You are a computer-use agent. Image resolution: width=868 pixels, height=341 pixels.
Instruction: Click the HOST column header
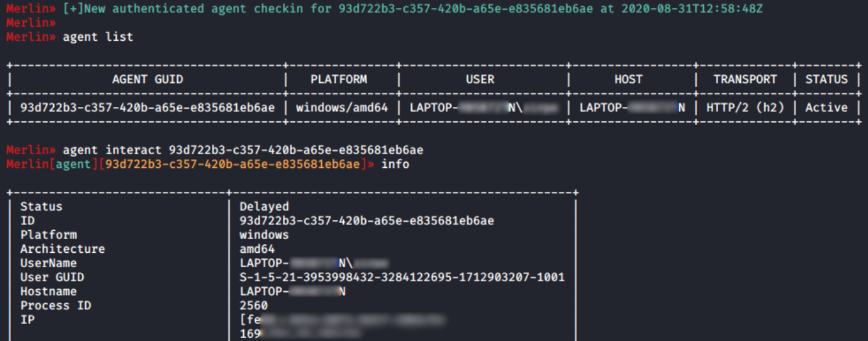[x=628, y=80]
